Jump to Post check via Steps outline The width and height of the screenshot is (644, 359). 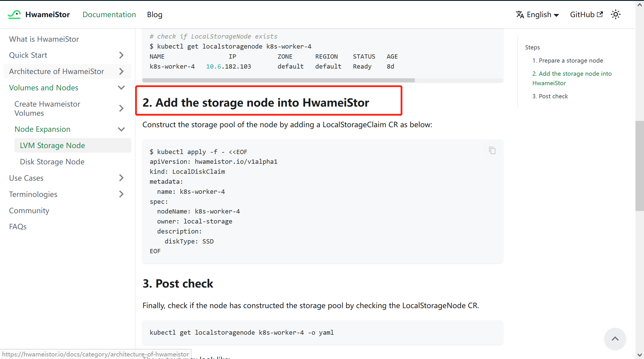(x=550, y=96)
